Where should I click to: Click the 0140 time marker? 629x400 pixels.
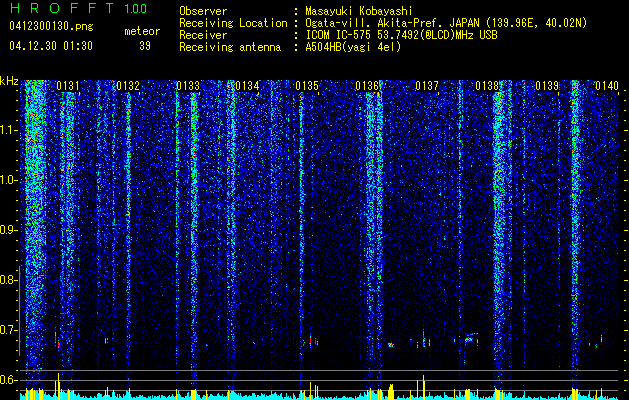[x=607, y=86]
